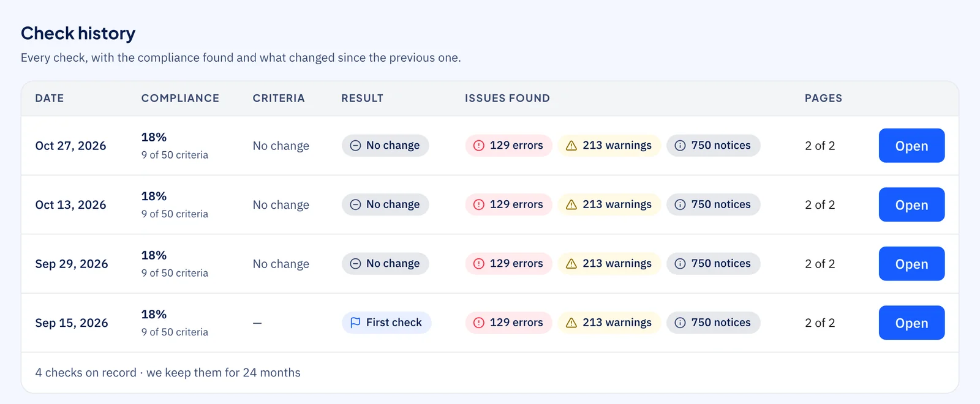980x404 pixels.
Task: Click no-change minus icon in Oct 27 row
Action: [355, 146]
